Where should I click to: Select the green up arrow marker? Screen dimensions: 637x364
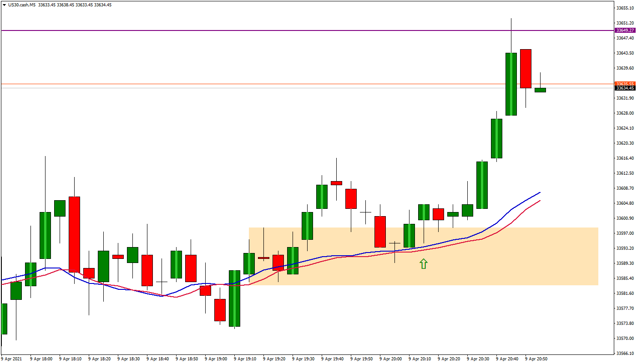point(424,263)
